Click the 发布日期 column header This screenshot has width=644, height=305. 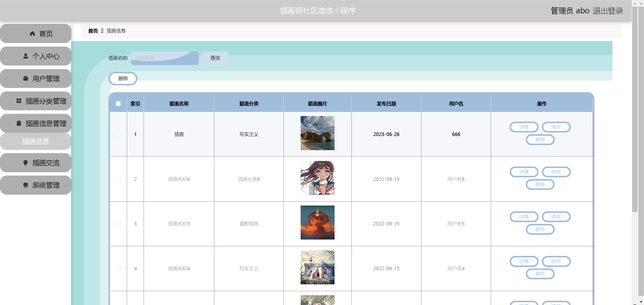point(386,104)
